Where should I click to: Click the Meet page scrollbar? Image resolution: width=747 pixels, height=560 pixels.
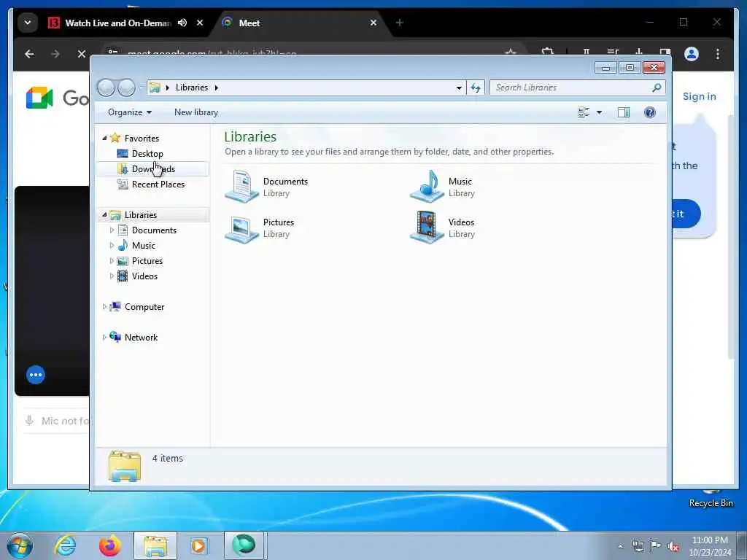[x=731, y=237]
